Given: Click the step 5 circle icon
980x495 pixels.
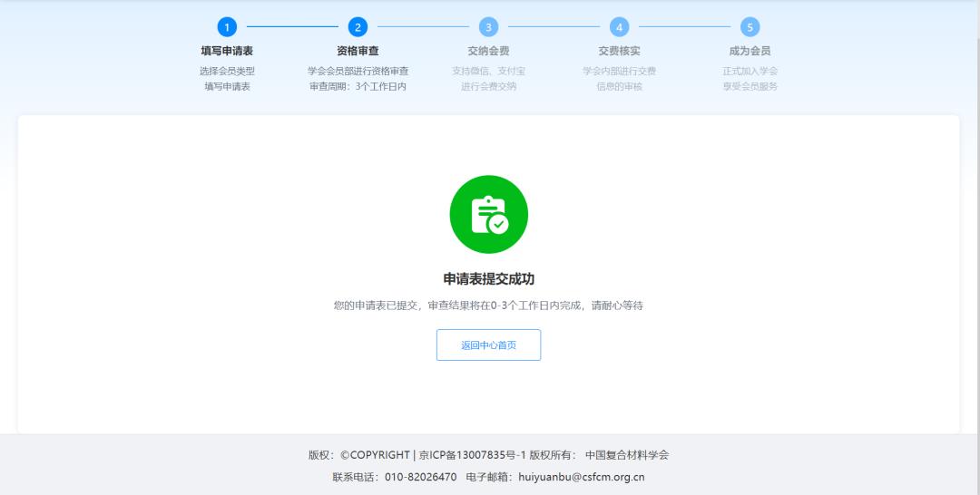Looking at the screenshot, I should coord(750,27).
